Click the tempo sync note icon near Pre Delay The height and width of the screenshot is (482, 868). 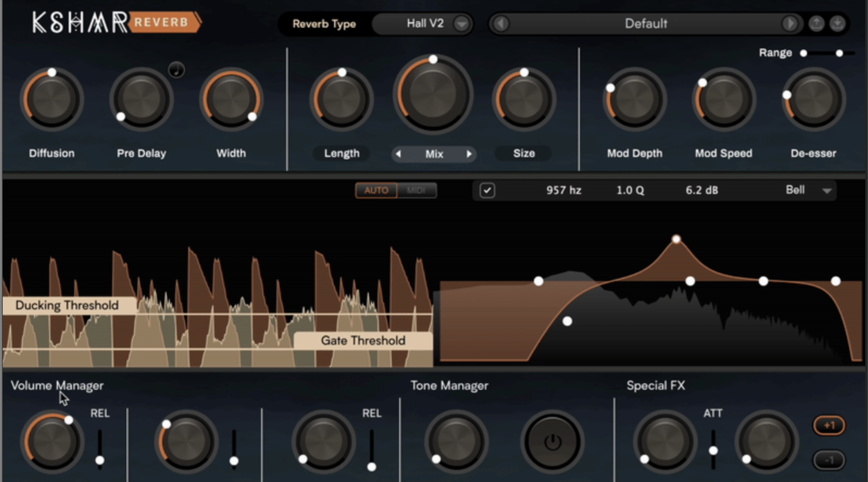(x=176, y=70)
